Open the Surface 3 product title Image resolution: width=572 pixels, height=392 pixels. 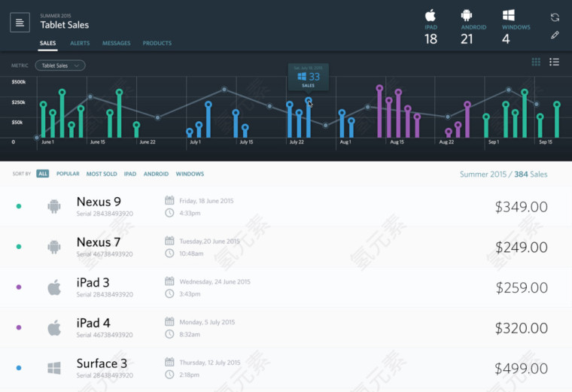[102, 363]
